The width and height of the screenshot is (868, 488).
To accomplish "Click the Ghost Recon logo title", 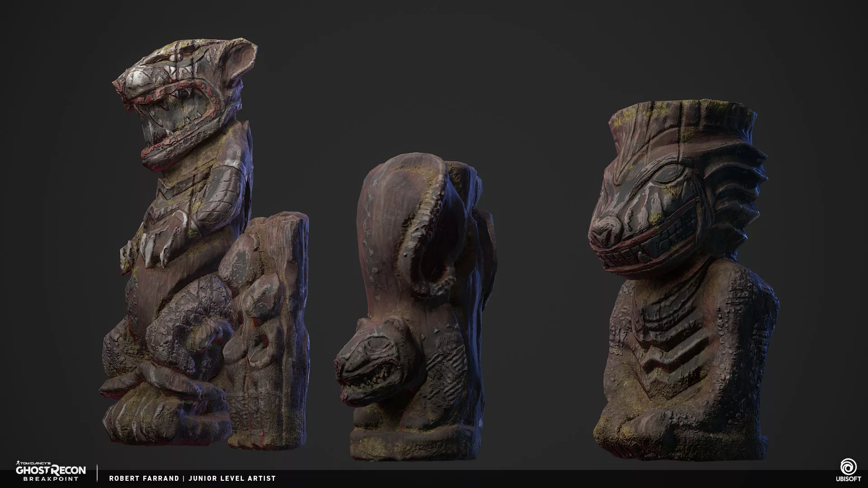I will pyautogui.click(x=51, y=470).
